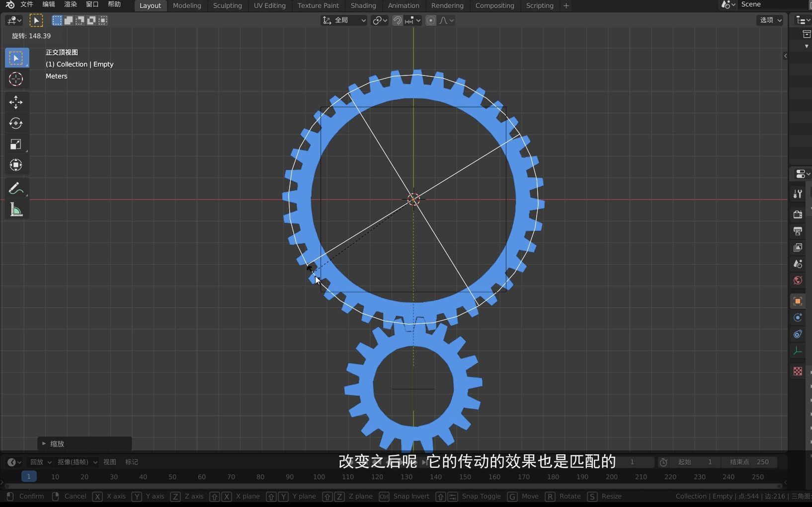Expand the 缩放 operator panel
Image resolution: width=812 pixels, height=507 pixels.
coord(56,443)
